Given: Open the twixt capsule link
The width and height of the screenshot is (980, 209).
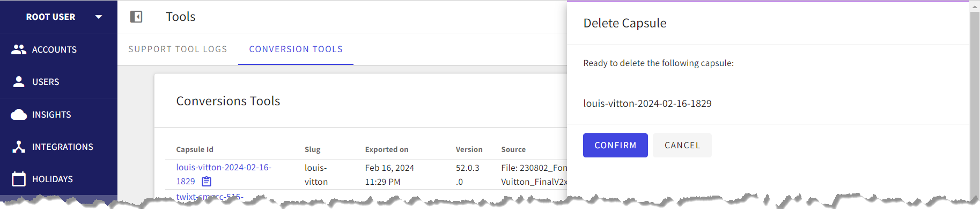Looking at the screenshot, I should click(210, 197).
